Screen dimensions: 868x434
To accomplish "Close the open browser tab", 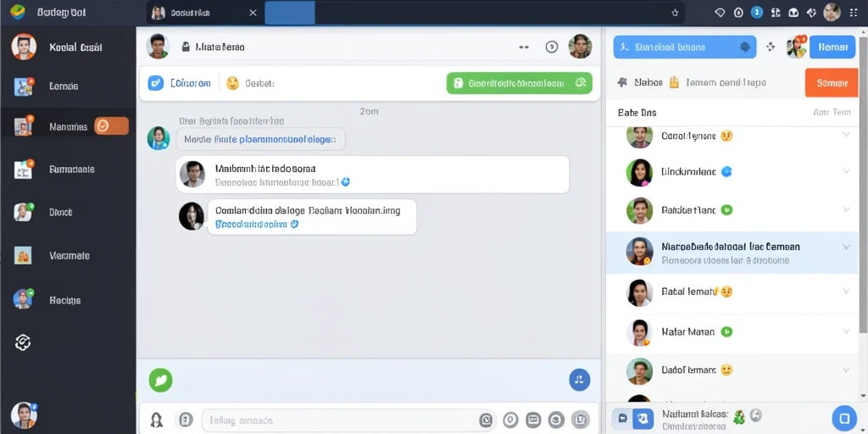I will 253,13.
